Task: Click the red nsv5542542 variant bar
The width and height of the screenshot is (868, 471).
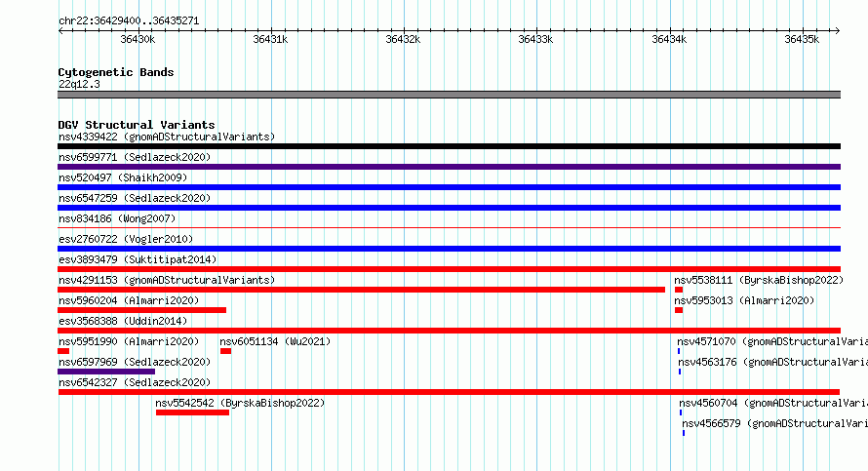Action: (192, 412)
